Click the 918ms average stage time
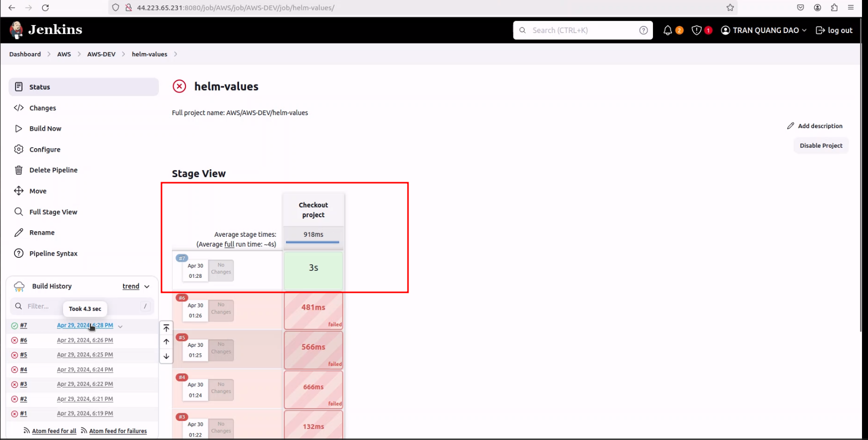 (313, 234)
